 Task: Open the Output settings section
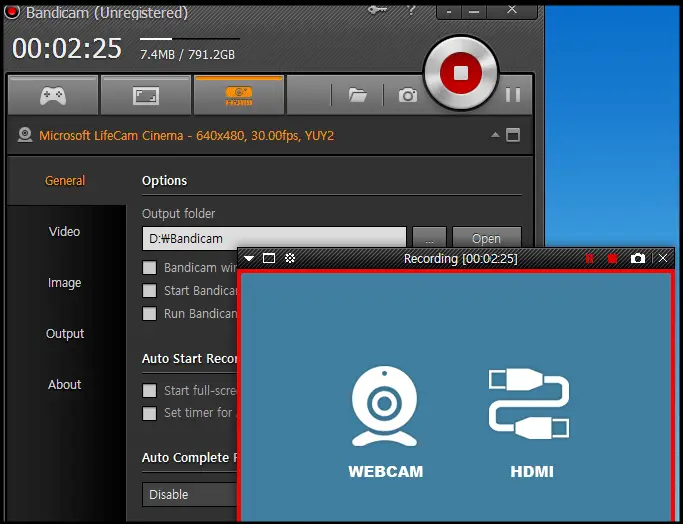pos(65,334)
